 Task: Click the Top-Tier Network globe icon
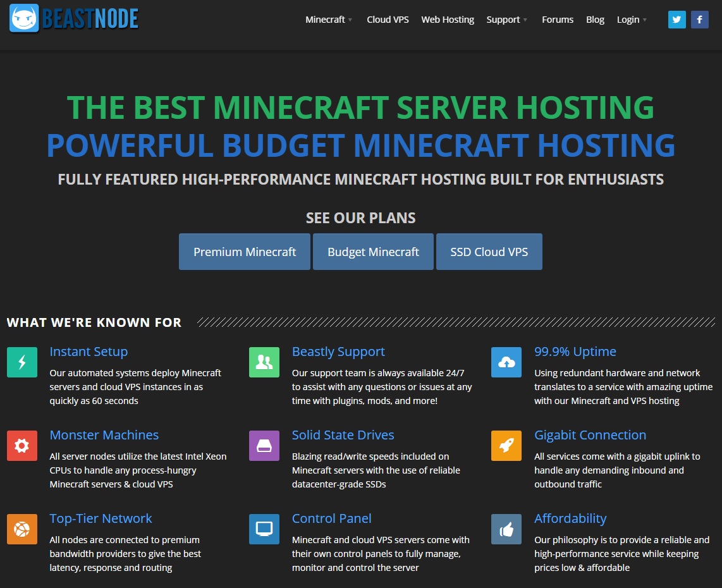pos(21,529)
